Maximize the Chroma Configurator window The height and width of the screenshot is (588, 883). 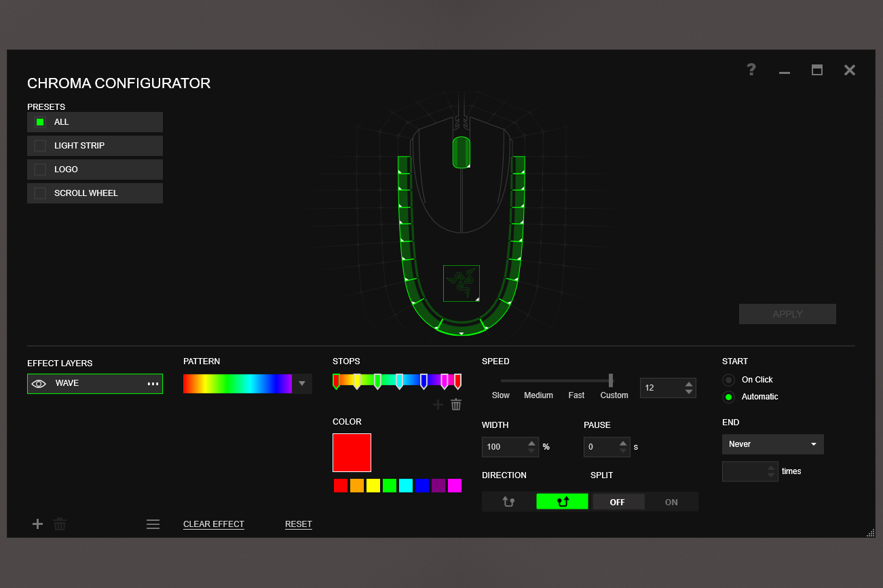pos(817,70)
